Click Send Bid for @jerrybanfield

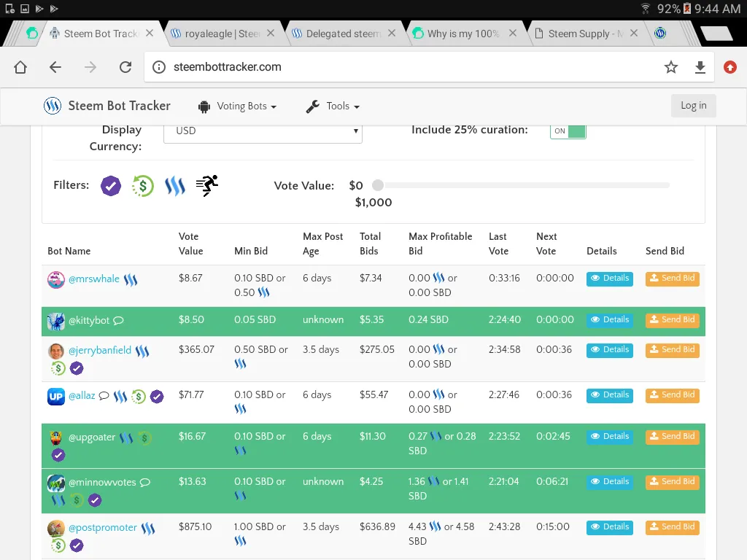click(672, 350)
